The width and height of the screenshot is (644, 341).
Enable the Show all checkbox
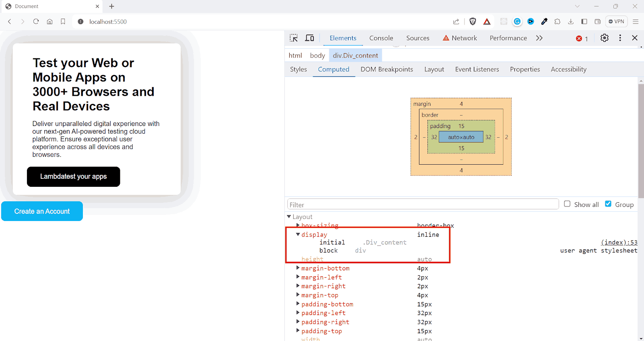(x=567, y=204)
